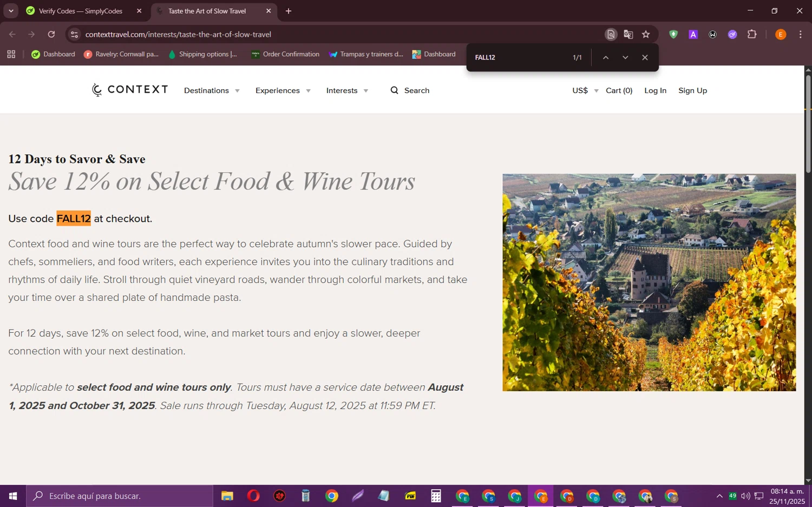Click Sign Up

[x=692, y=90]
